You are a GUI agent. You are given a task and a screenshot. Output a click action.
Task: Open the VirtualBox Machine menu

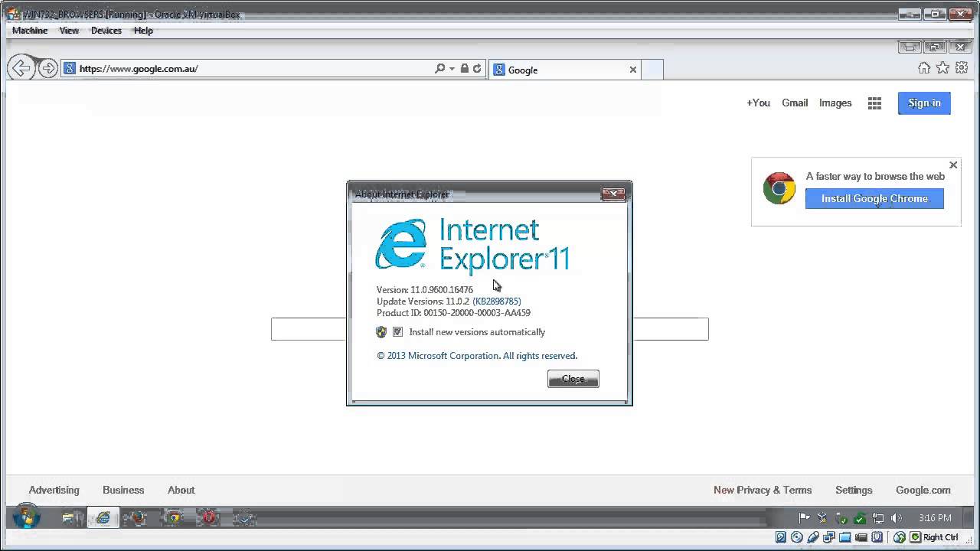(30, 31)
